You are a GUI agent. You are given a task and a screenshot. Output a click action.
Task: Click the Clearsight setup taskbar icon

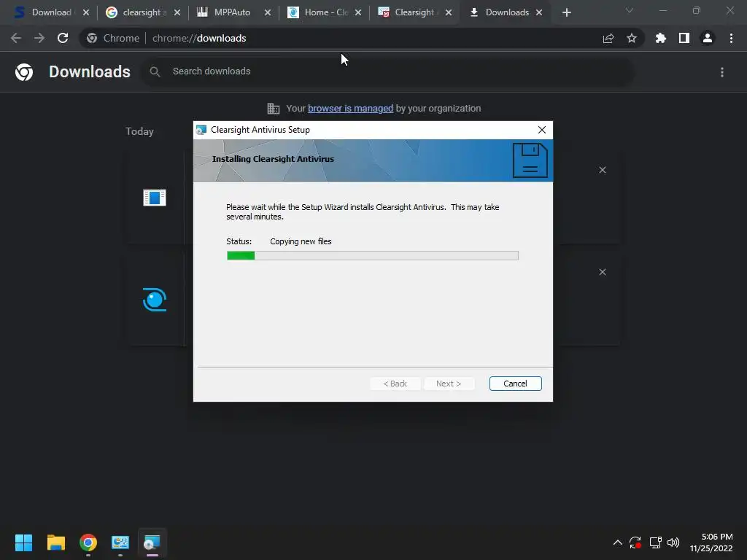point(152,542)
